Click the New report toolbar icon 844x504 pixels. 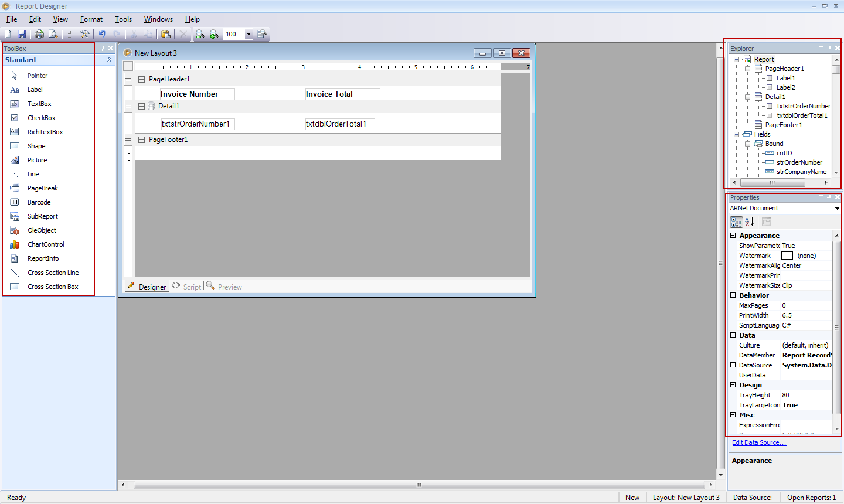pyautogui.click(x=8, y=34)
